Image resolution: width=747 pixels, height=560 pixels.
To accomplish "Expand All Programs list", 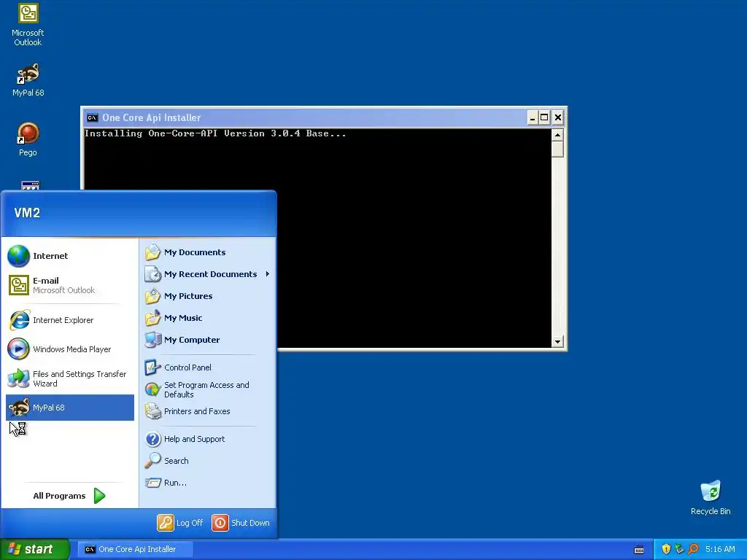I will pos(69,496).
